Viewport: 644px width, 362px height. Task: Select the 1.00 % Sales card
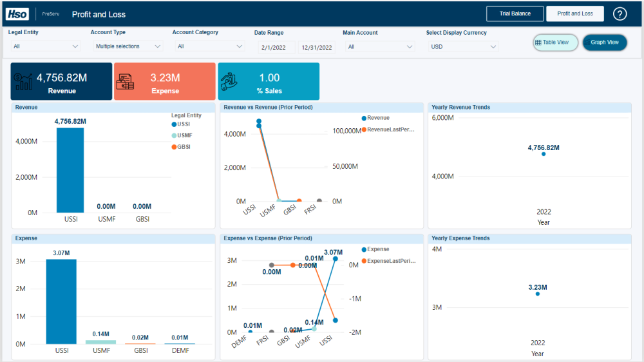tap(269, 81)
